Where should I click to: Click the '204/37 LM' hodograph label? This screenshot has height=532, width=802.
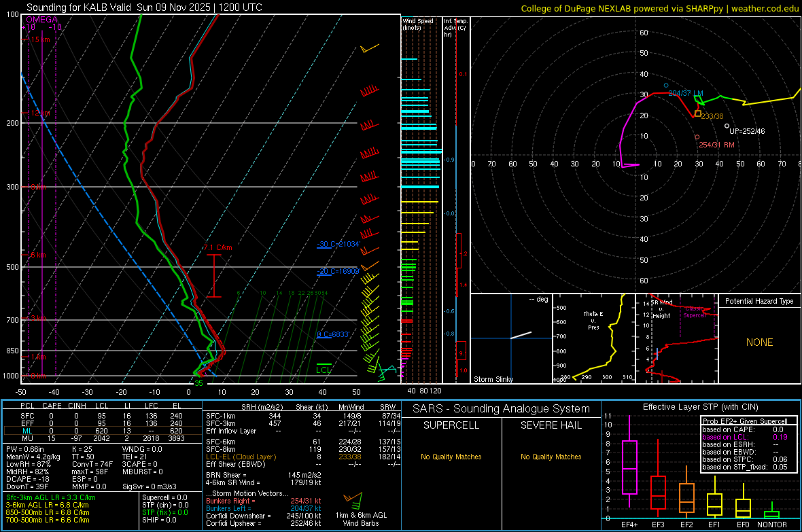[x=685, y=94]
